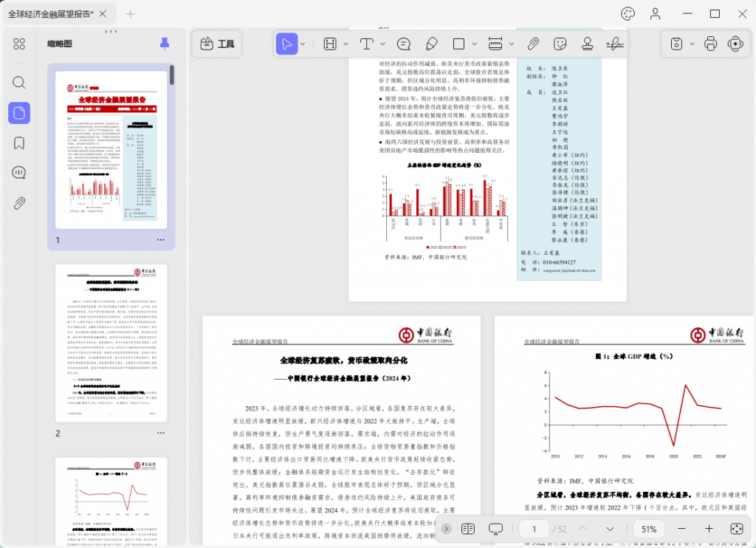Open the bookmarks sidebar panel
Image resolution: width=756 pixels, height=548 pixels.
click(19, 143)
